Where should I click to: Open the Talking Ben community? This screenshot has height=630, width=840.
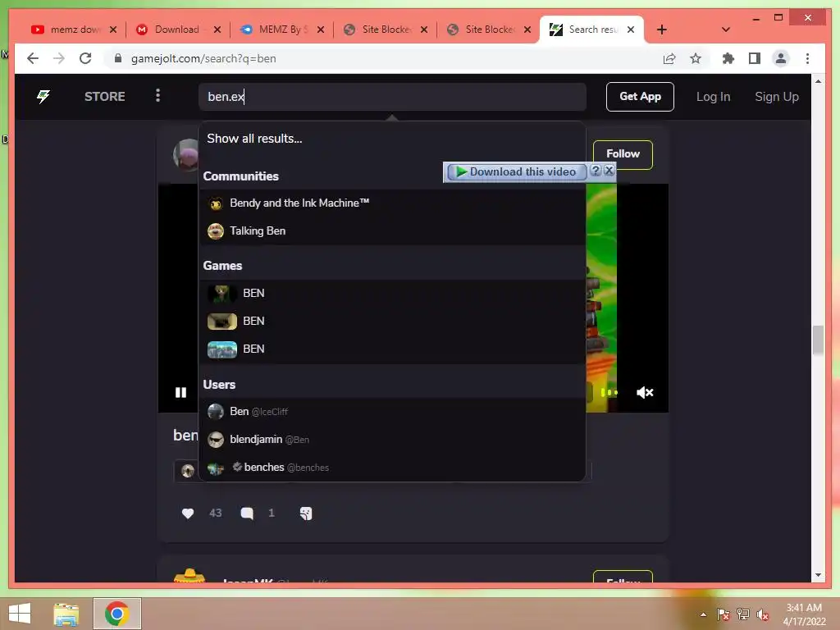(392, 231)
